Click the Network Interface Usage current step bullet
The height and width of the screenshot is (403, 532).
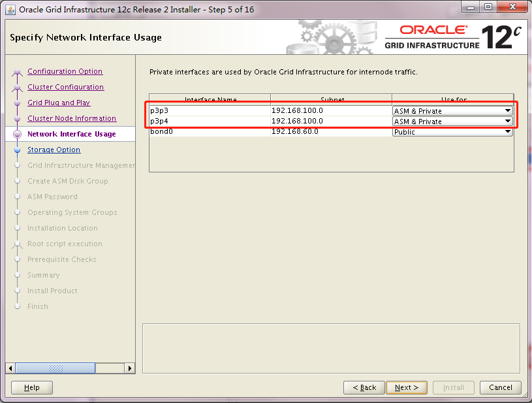[18, 134]
